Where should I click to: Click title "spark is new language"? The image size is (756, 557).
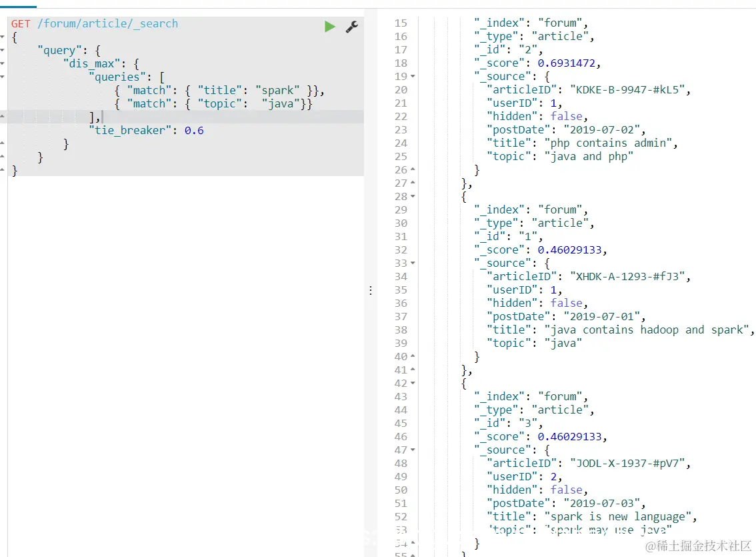[x=618, y=516]
